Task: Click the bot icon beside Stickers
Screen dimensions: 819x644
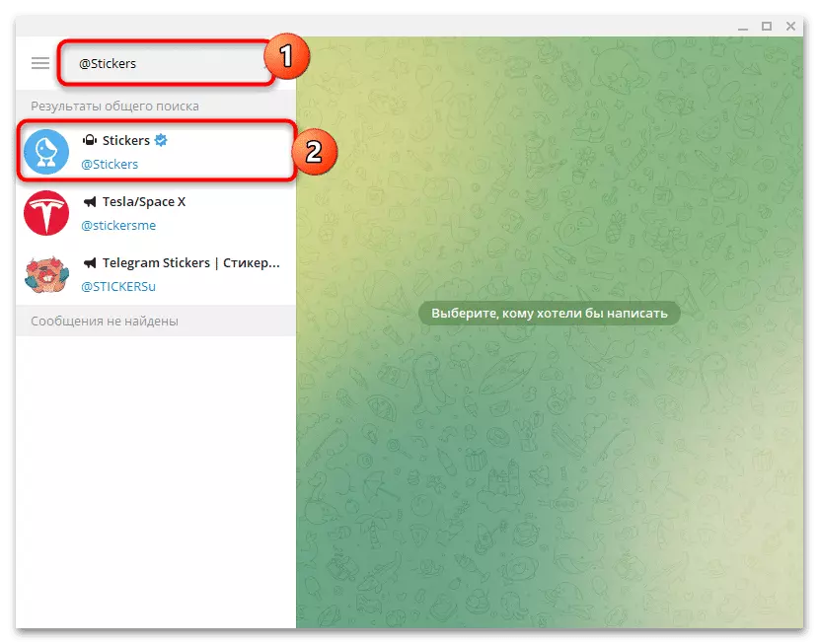Action: 90,140
